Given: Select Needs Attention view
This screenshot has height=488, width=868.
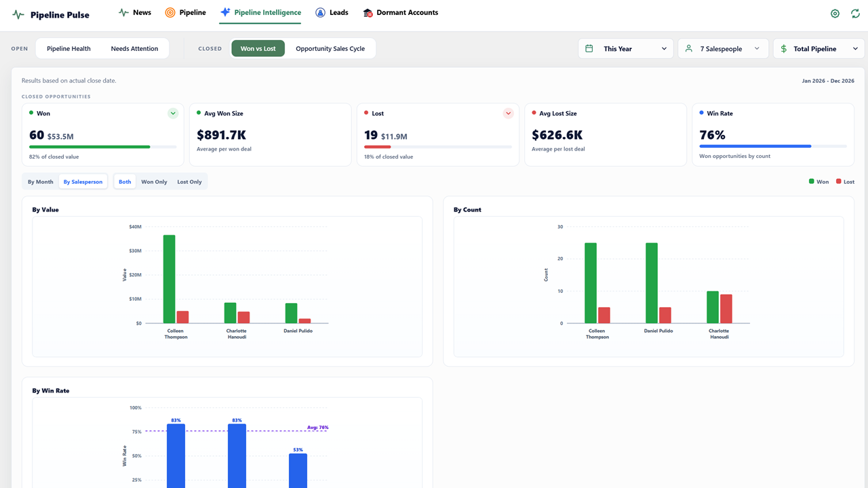Looking at the screenshot, I should 134,49.
